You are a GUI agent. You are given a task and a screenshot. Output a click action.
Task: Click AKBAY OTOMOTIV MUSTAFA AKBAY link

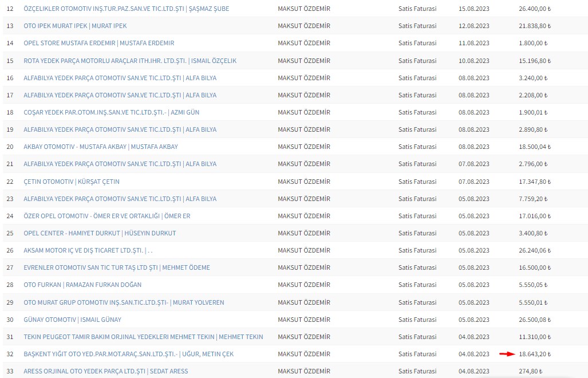(100, 147)
